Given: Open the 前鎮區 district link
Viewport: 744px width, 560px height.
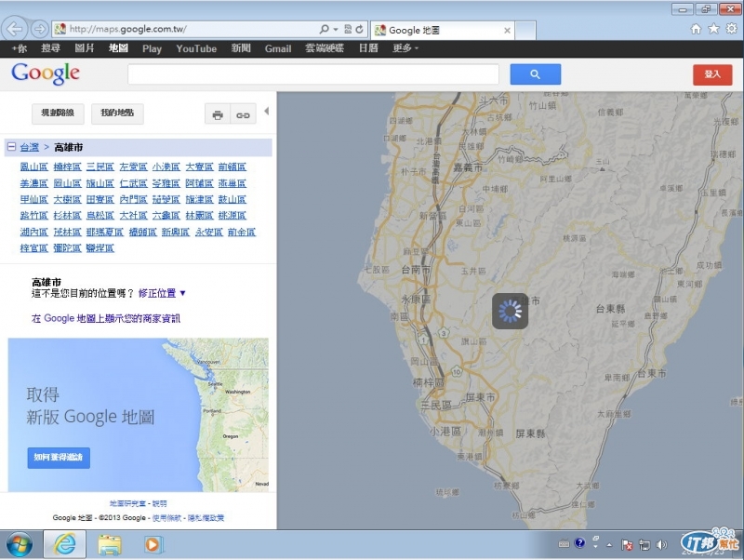Looking at the screenshot, I should [232, 167].
